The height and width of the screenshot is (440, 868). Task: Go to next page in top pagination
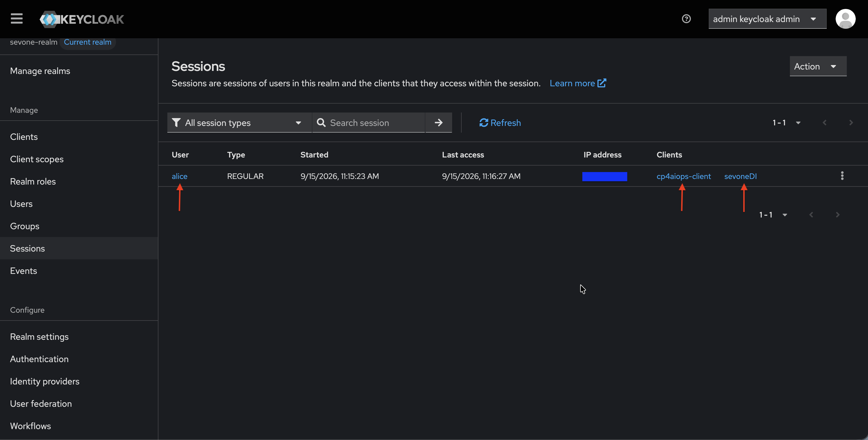click(851, 123)
